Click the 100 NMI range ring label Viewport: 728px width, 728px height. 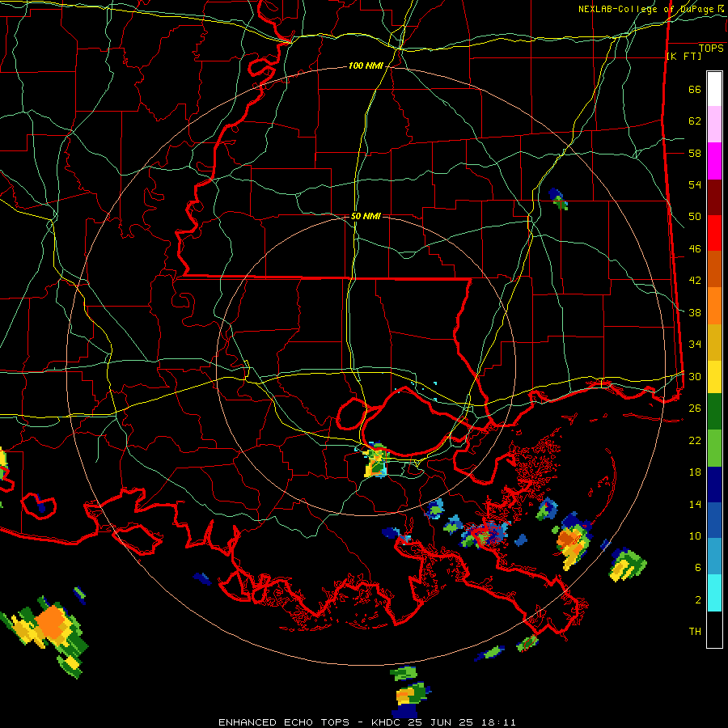(366, 66)
